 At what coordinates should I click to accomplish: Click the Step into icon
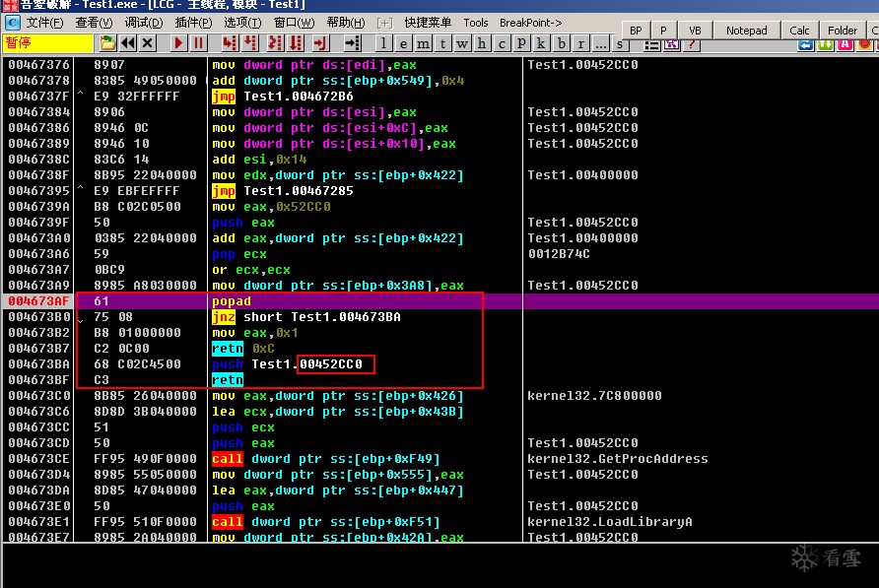coord(230,43)
